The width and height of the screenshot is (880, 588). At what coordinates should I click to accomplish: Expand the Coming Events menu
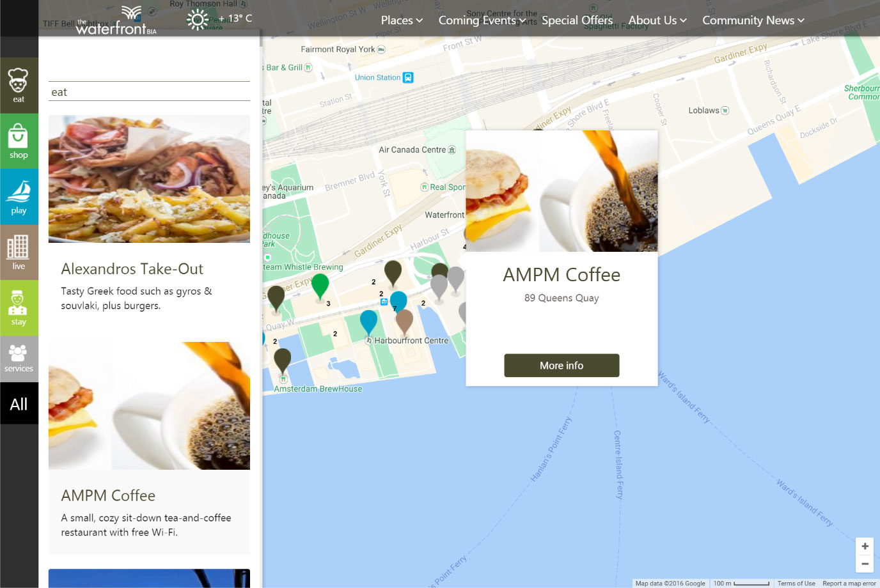pyautogui.click(x=482, y=20)
